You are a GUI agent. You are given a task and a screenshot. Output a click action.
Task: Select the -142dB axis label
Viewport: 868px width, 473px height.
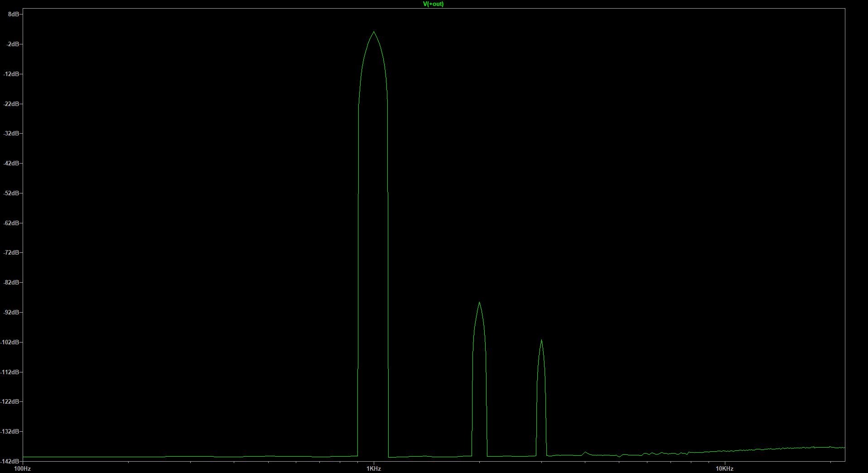coord(10,461)
